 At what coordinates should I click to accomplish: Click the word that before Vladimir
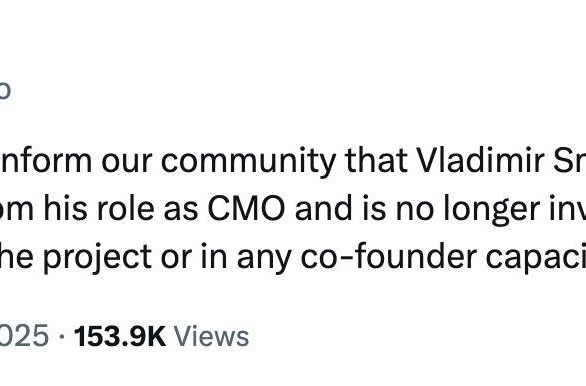point(376,161)
